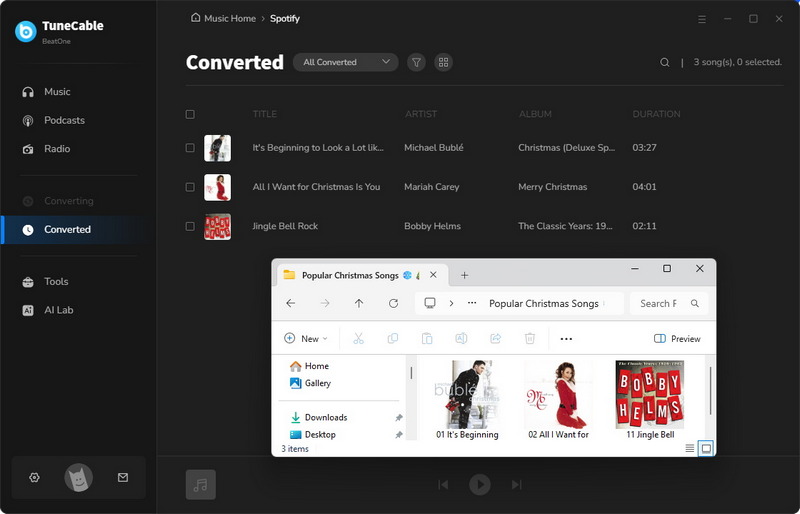Open settings gear at bottom left
Screen dimensions: 800x514
34,478
